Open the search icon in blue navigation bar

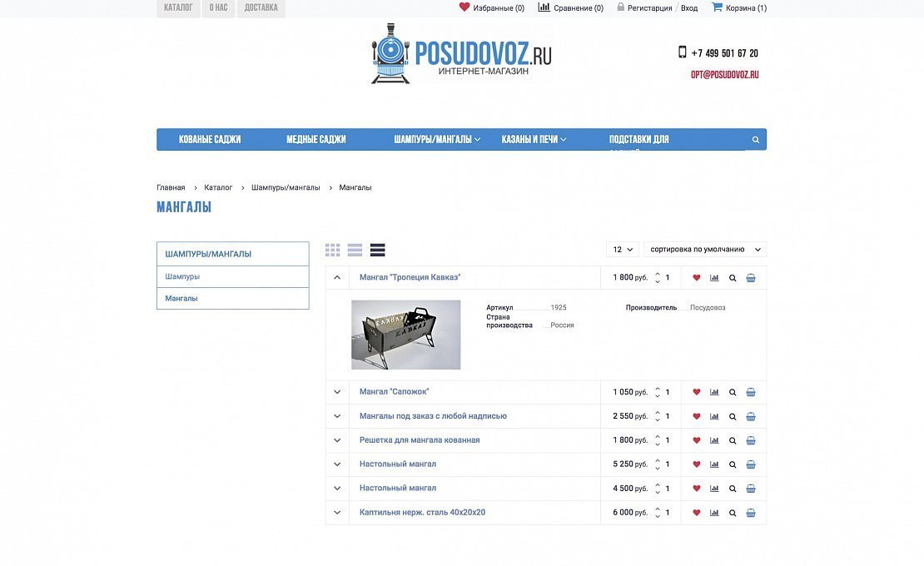(756, 140)
